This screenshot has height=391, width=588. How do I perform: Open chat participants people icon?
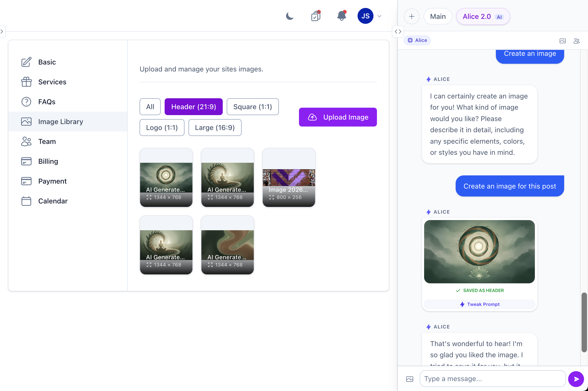(x=576, y=41)
